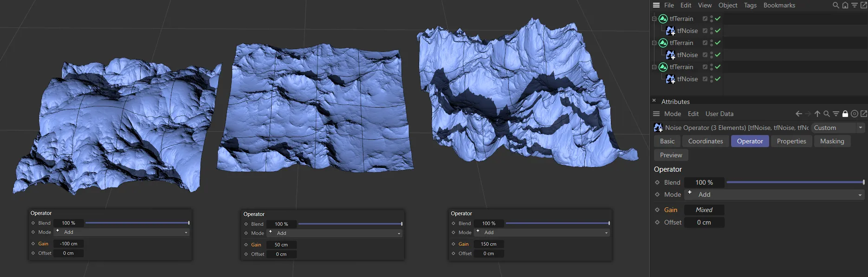Open the Tags menu
Viewport: 868px width, 277px height.
pos(750,5)
